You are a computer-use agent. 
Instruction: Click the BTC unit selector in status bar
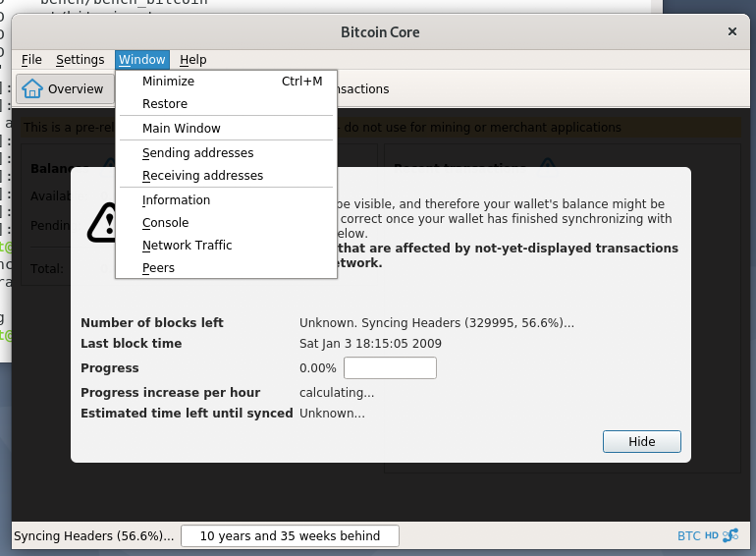[688, 536]
